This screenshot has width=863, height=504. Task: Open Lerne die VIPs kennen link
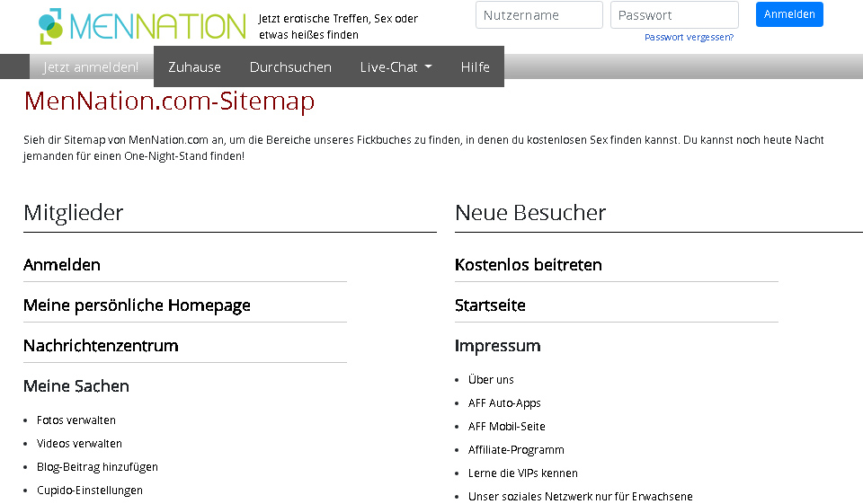click(x=522, y=473)
